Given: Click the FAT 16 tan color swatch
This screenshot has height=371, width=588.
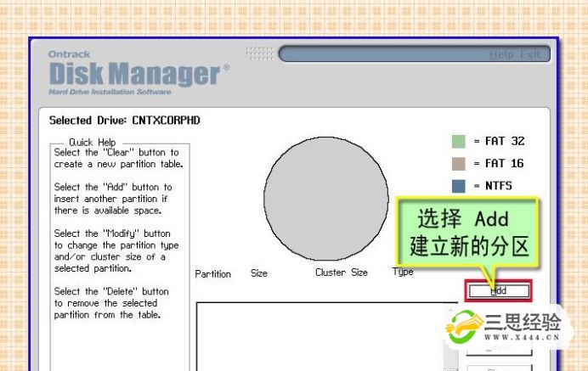Looking at the screenshot, I should point(459,163).
